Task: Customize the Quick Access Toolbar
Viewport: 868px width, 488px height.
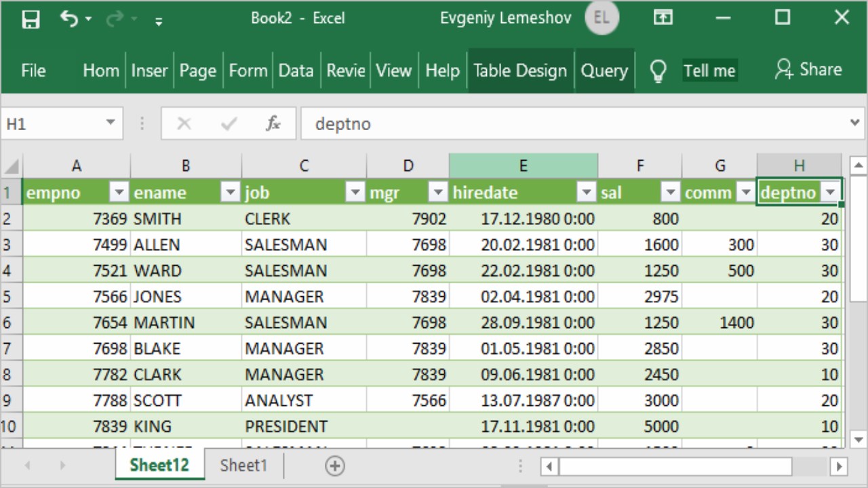Action: coord(159,21)
